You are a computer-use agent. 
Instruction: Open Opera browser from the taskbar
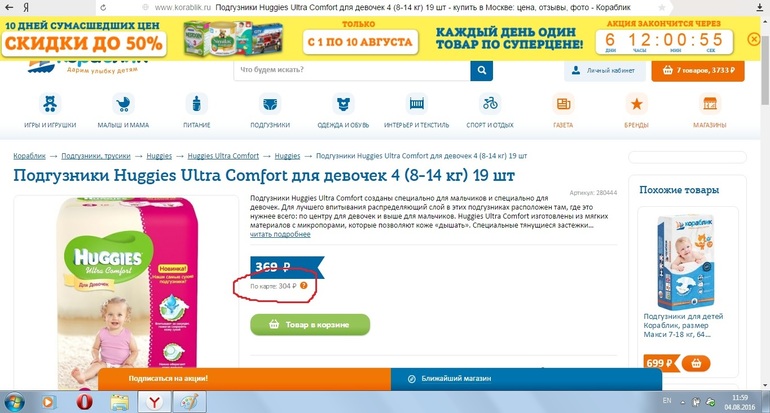(x=84, y=402)
